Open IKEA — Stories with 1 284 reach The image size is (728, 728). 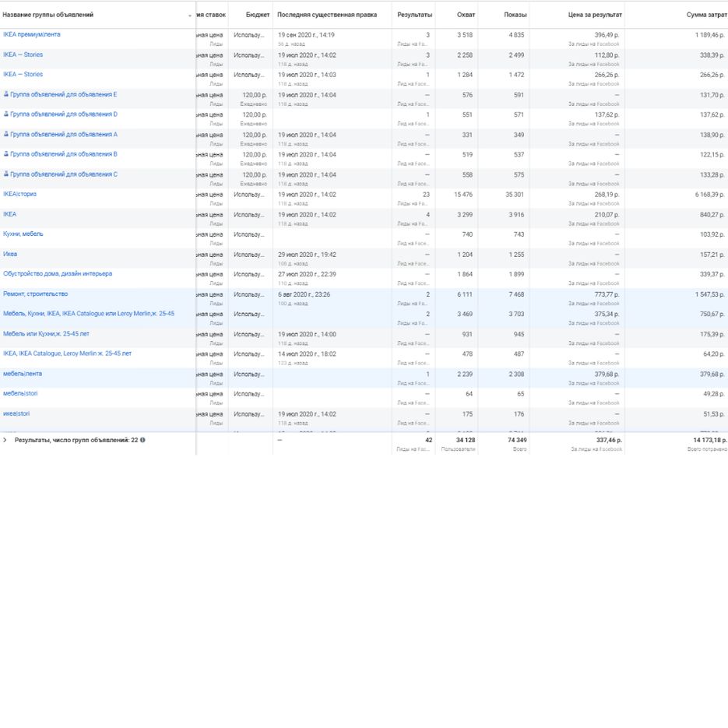point(23,74)
